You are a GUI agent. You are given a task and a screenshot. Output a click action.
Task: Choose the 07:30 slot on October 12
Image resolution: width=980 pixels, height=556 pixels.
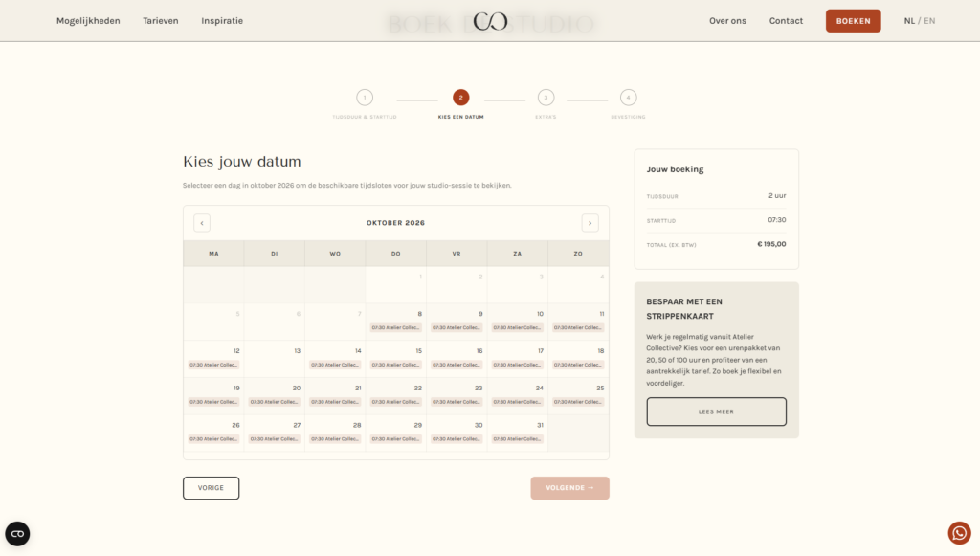[x=213, y=365]
